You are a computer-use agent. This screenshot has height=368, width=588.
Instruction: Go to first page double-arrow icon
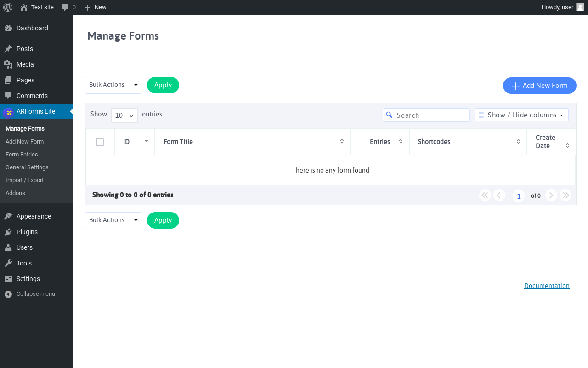point(485,195)
